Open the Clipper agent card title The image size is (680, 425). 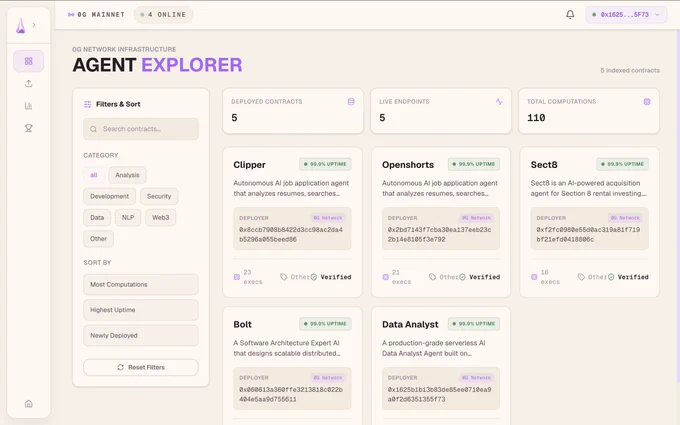coord(249,165)
